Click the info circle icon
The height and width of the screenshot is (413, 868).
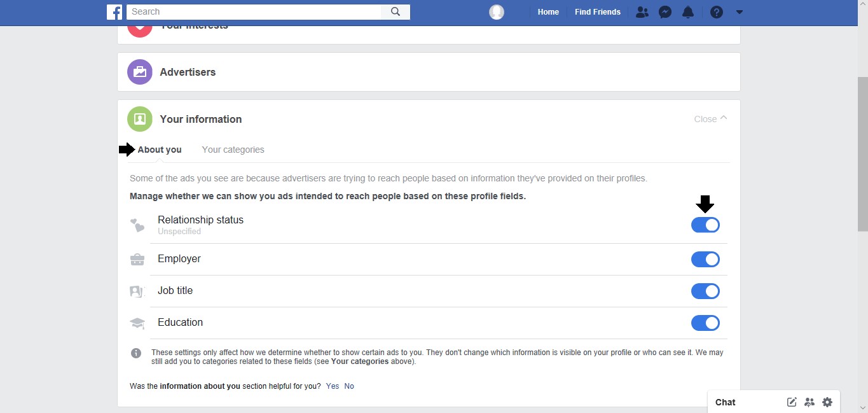coord(136,353)
